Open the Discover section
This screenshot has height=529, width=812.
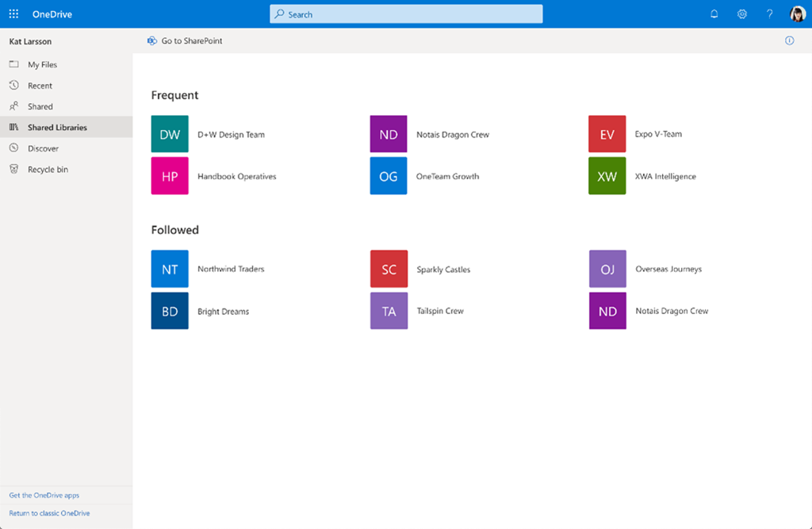point(43,148)
